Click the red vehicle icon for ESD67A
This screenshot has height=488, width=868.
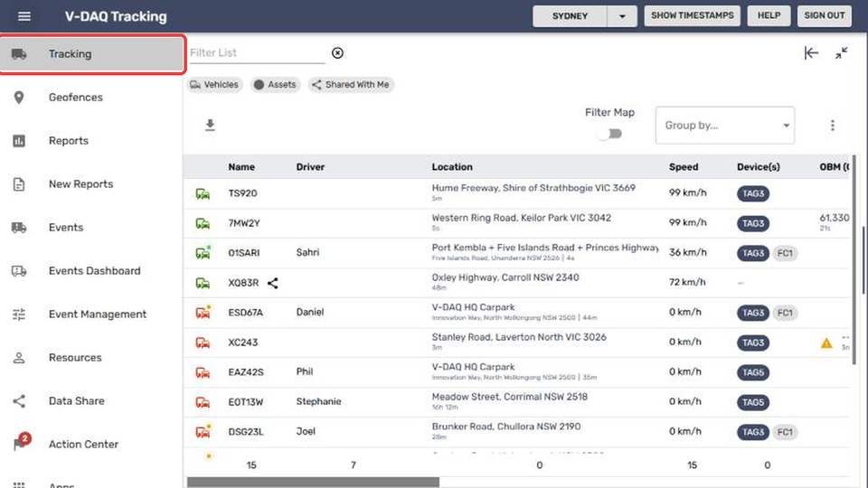[203, 313]
